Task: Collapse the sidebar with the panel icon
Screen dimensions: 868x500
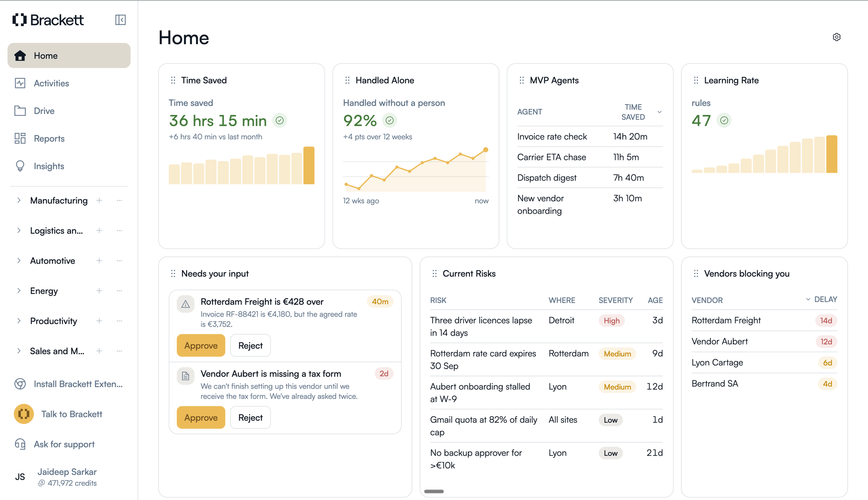Action: click(x=120, y=20)
